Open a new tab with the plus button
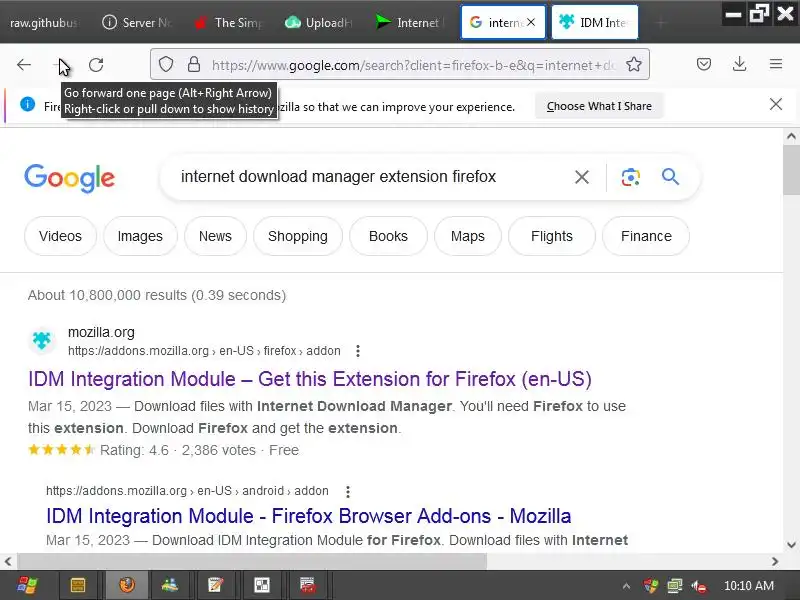The height and width of the screenshot is (600, 800). (661, 22)
